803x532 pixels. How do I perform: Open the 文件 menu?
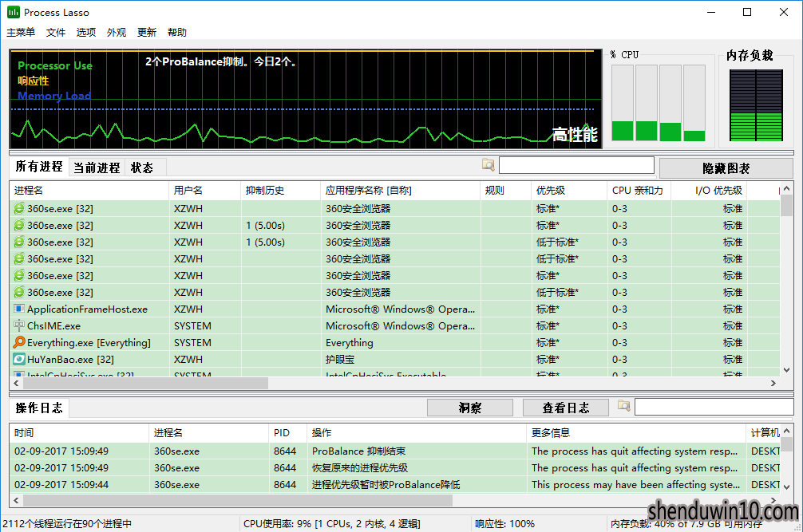56,32
